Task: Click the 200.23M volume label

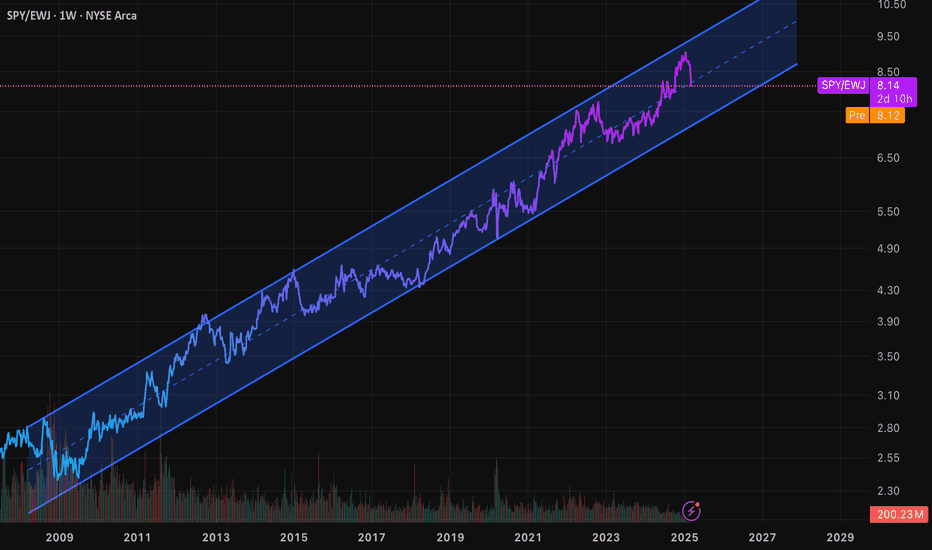Action: point(899,514)
